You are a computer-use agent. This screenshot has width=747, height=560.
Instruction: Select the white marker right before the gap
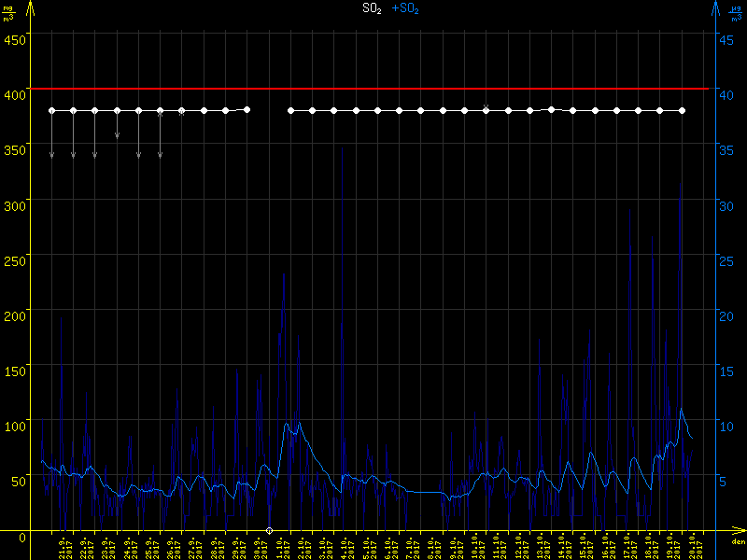click(x=247, y=109)
